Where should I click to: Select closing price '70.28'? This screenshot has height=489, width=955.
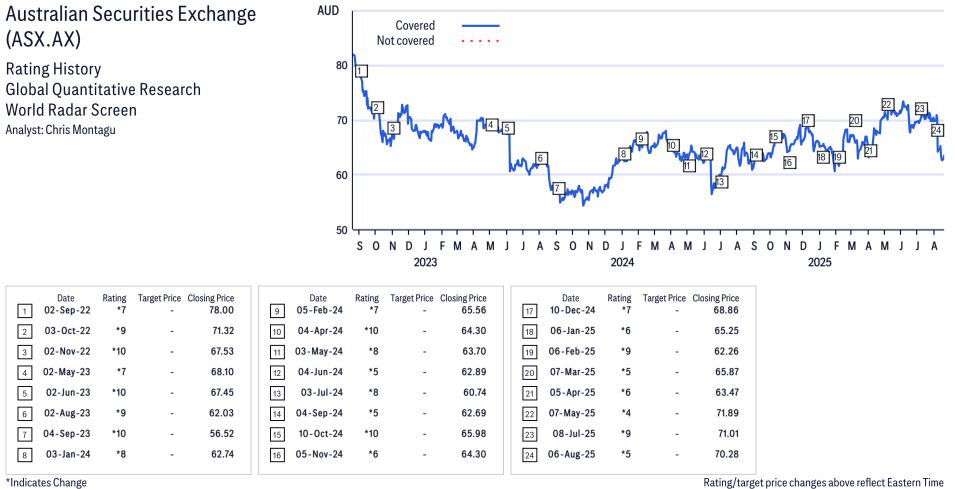[x=727, y=455]
